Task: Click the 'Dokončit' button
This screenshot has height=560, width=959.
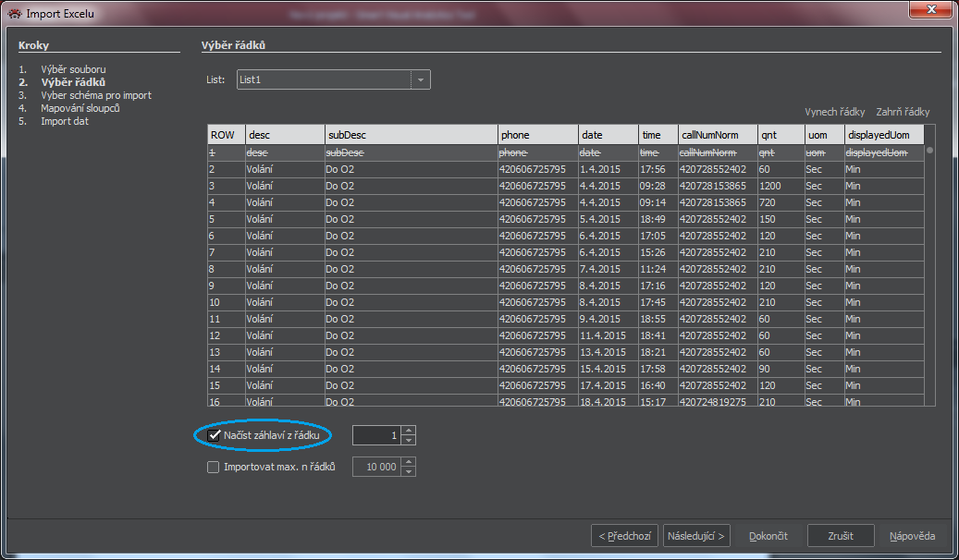Action: (x=768, y=535)
